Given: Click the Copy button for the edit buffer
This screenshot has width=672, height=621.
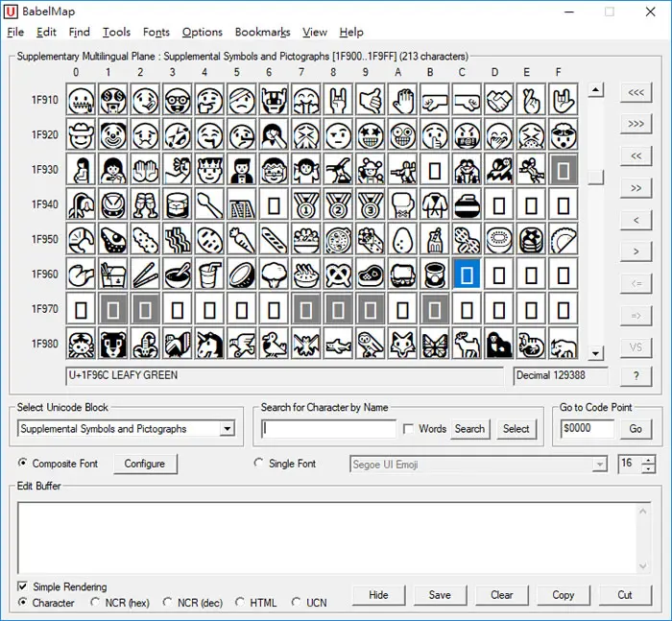Looking at the screenshot, I should (564, 595).
